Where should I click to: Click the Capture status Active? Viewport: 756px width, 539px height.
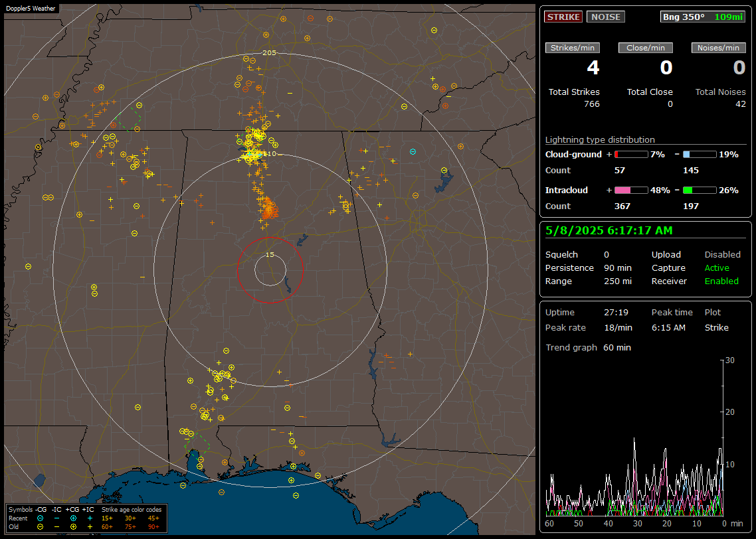717,268
